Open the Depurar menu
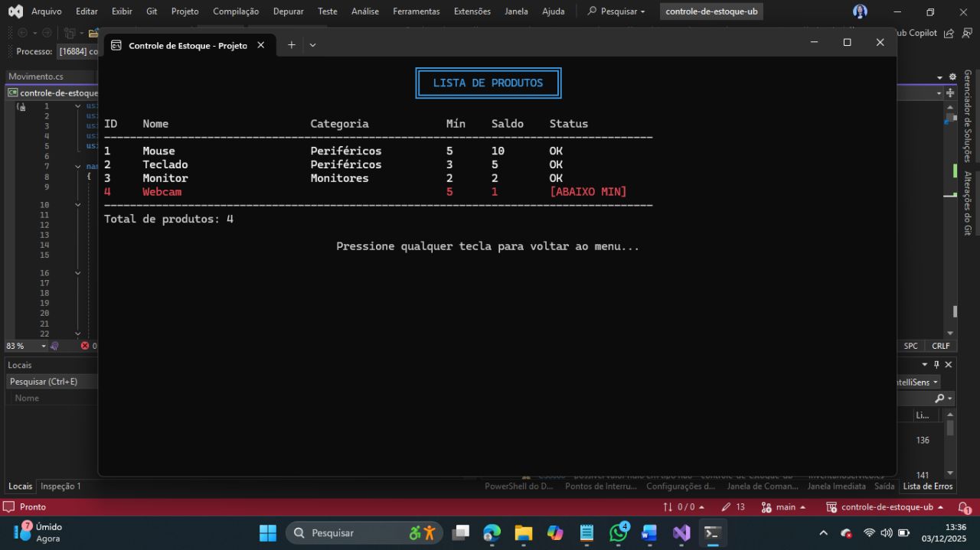The width and height of the screenshot is (980, 550). point(288,11)
